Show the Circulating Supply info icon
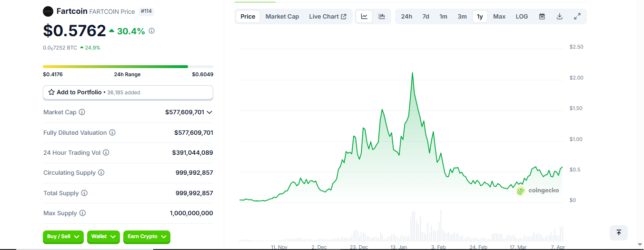 tap(101, 172)
